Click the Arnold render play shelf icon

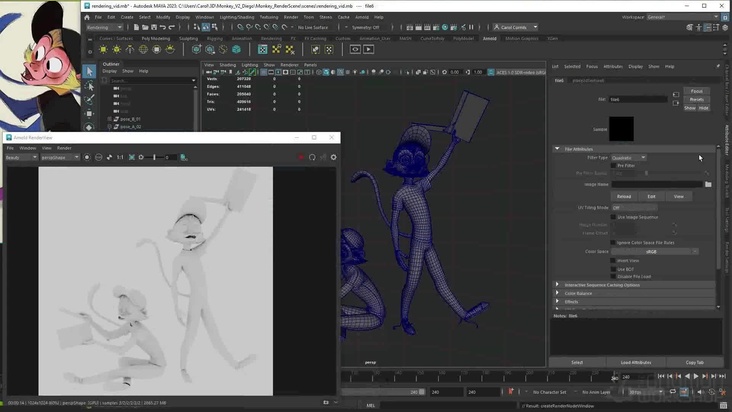coord(368,49)
